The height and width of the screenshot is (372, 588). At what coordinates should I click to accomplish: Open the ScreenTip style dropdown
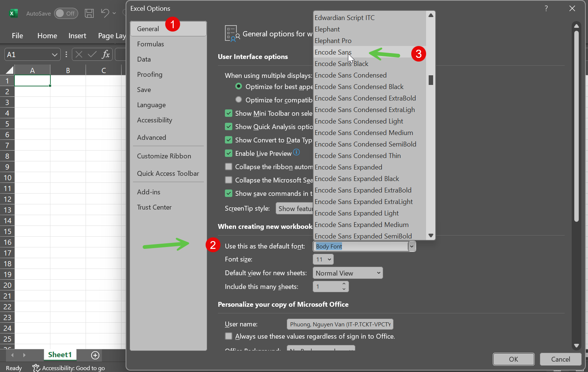[295, 208]
